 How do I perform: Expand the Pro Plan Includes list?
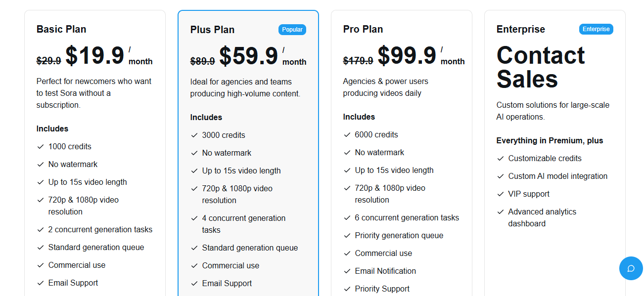pos(359,117)
